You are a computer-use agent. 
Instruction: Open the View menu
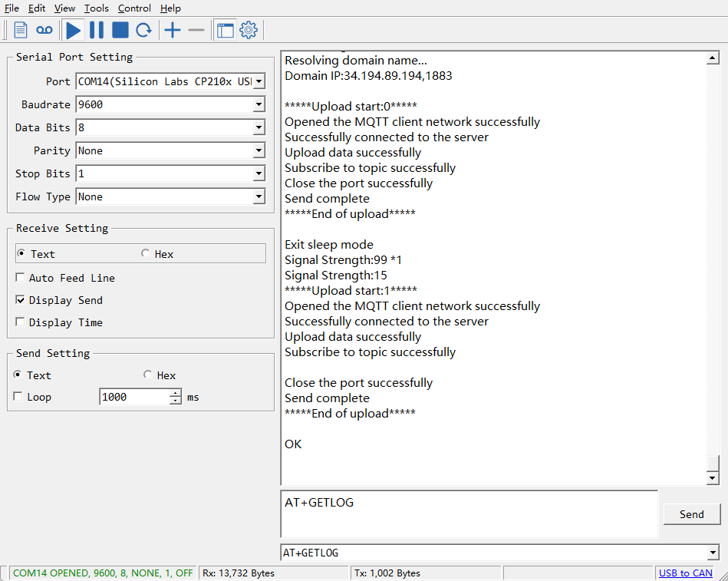coord(64,8)
